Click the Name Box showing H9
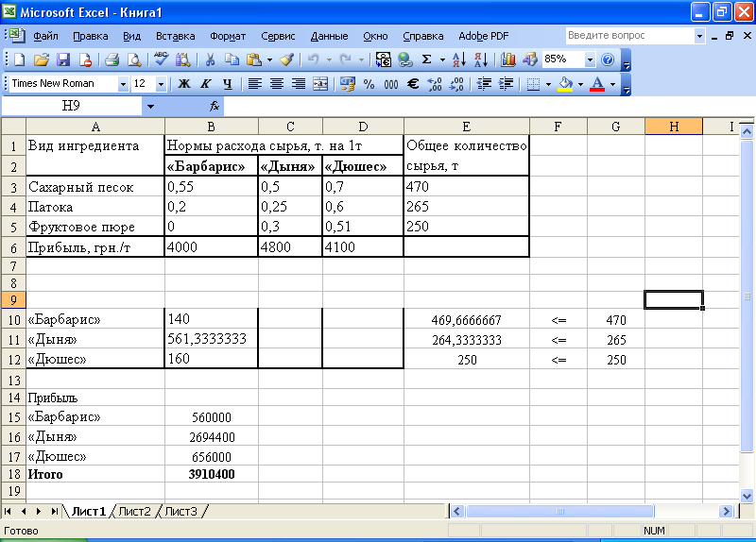 (x=72, y=106)
